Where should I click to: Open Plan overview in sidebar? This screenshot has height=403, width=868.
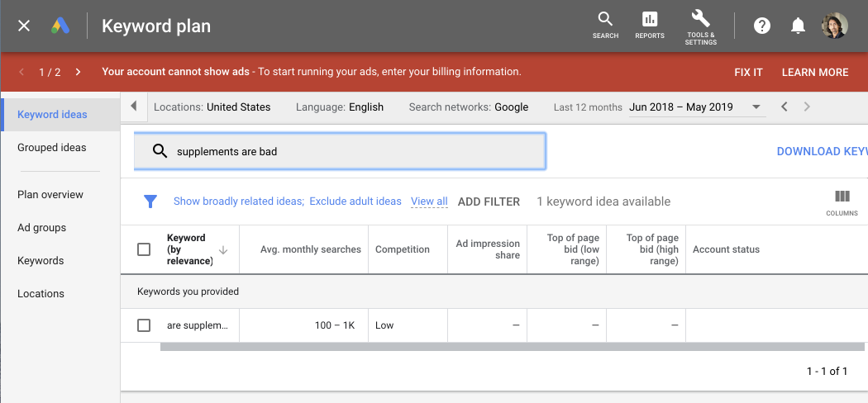(x=50, y=195)
